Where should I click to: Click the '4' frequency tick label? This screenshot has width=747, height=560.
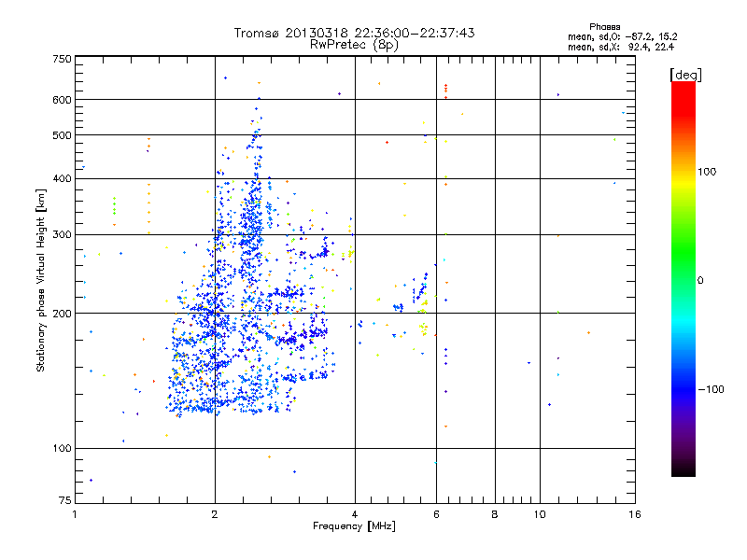[355, 514]
